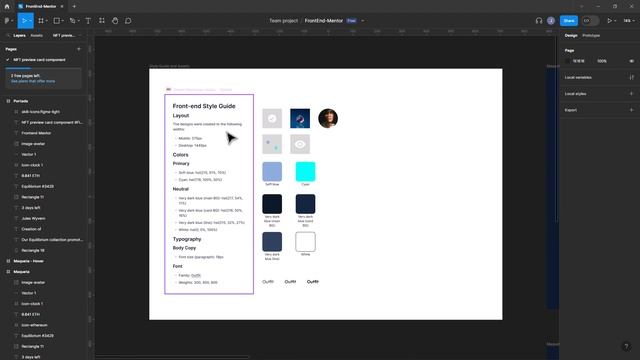This screenshot has height=360, width=640.
Task: Open the Pen tools dropdown arrow
Action: pos(78,21)
